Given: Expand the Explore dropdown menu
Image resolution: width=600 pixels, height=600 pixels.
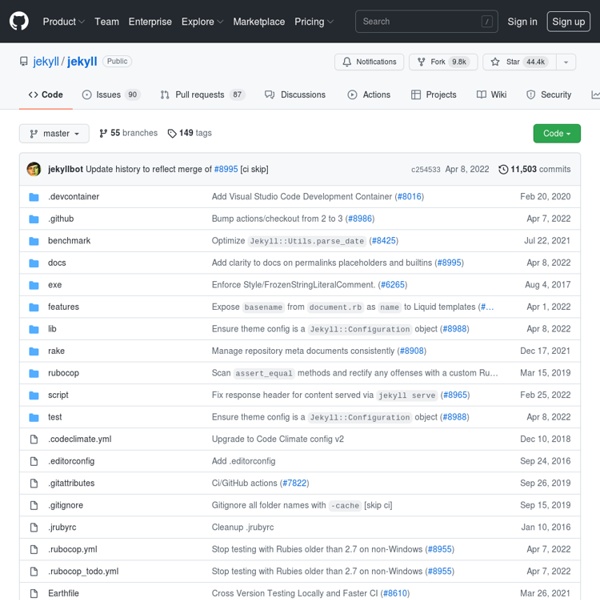Looking at the screenshot, I should tap(202, 22).
